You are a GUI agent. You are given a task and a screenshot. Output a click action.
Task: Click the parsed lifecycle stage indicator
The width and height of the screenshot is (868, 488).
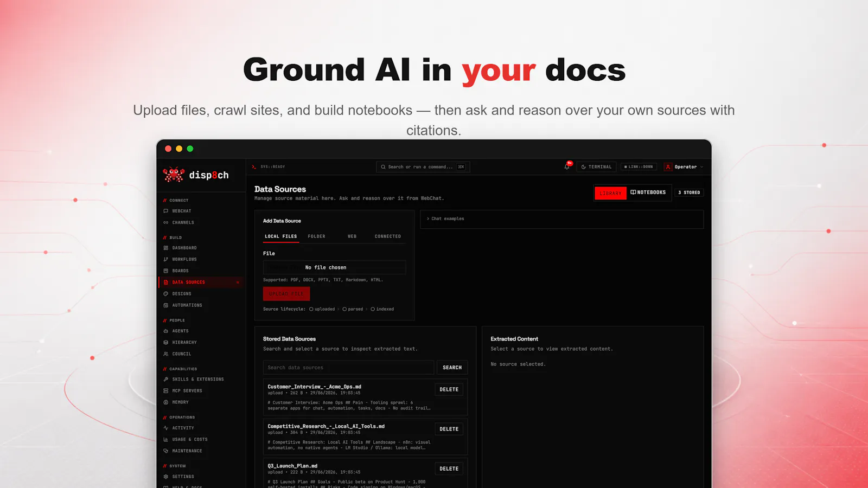[x=353, y=309]
